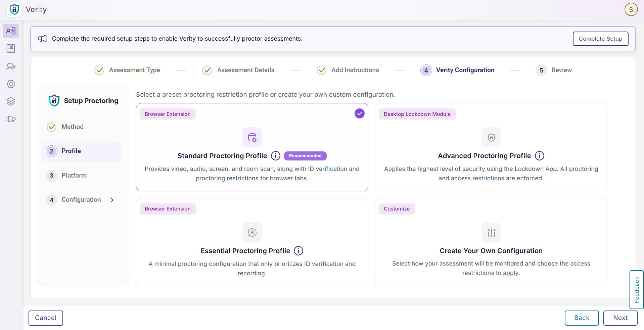Click the Add Instructions checkmark icon
The width and height of the screenshot is (644, 330).
pos(322,70)
